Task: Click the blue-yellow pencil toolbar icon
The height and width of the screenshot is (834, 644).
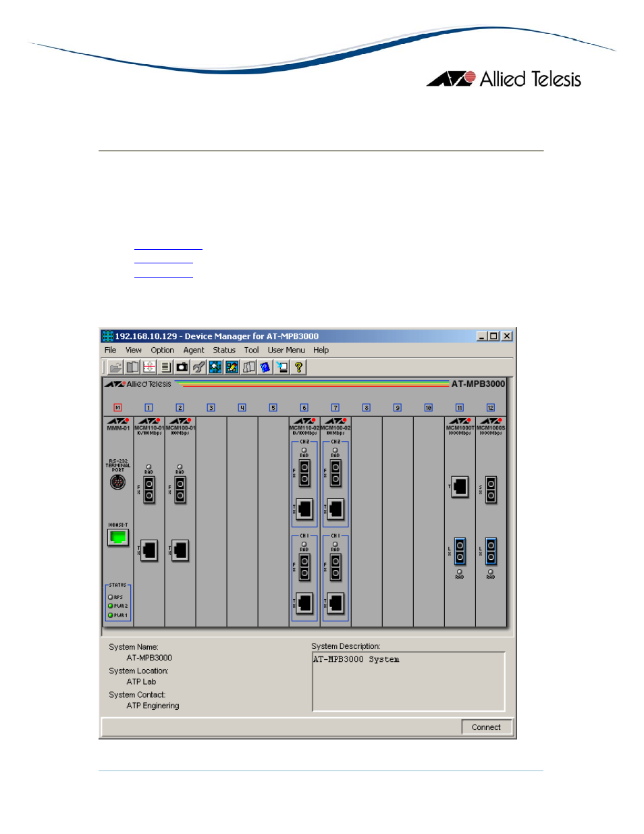Action: (232, 367)
